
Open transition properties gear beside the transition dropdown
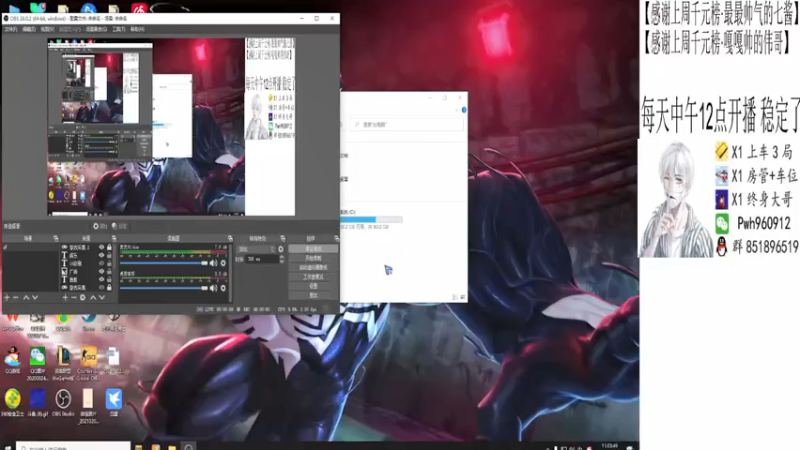[281, 249]
